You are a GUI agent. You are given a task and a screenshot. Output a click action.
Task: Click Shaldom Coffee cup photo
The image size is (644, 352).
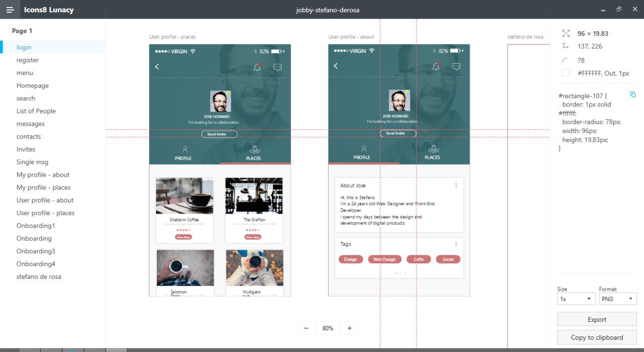tap(185, 196)
